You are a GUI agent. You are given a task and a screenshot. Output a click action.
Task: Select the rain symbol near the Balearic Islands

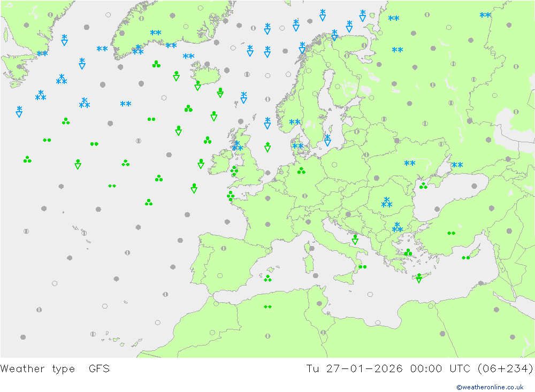pos(268,279)
